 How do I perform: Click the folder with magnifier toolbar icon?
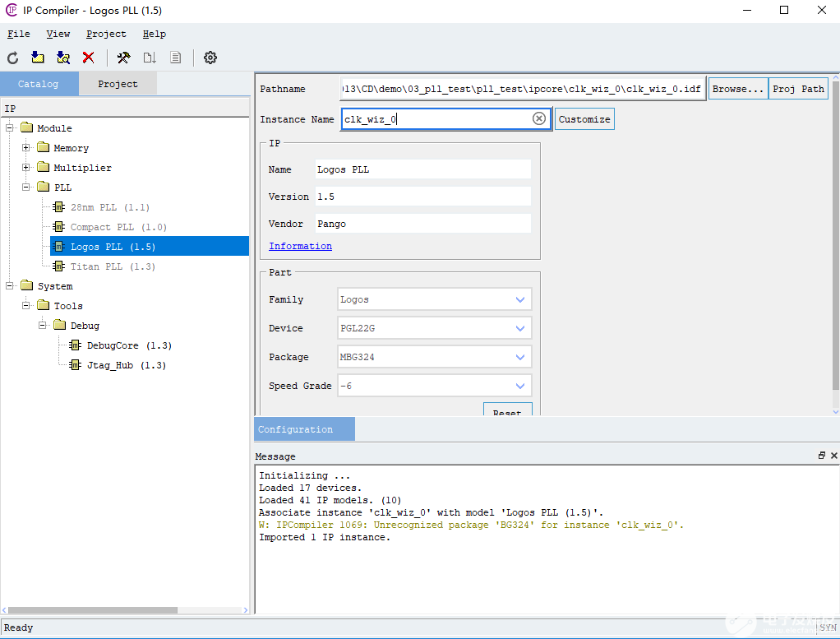coord(63,58)
